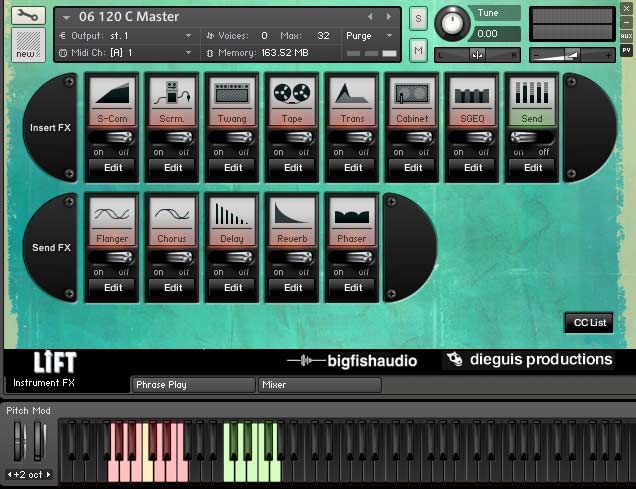The height and width of the screenshot is (489, 636).
Task: Click the bigfishaudio logo
Action: pos(352,360)
